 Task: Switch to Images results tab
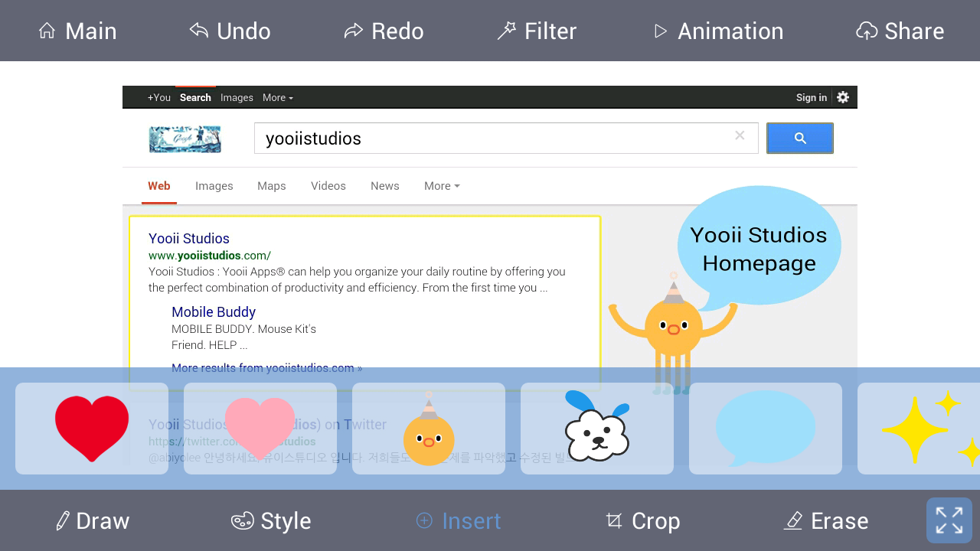point(214,186)
